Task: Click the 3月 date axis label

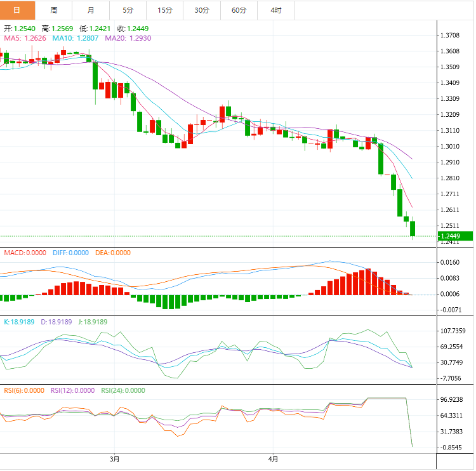Action: pos(114,459)
